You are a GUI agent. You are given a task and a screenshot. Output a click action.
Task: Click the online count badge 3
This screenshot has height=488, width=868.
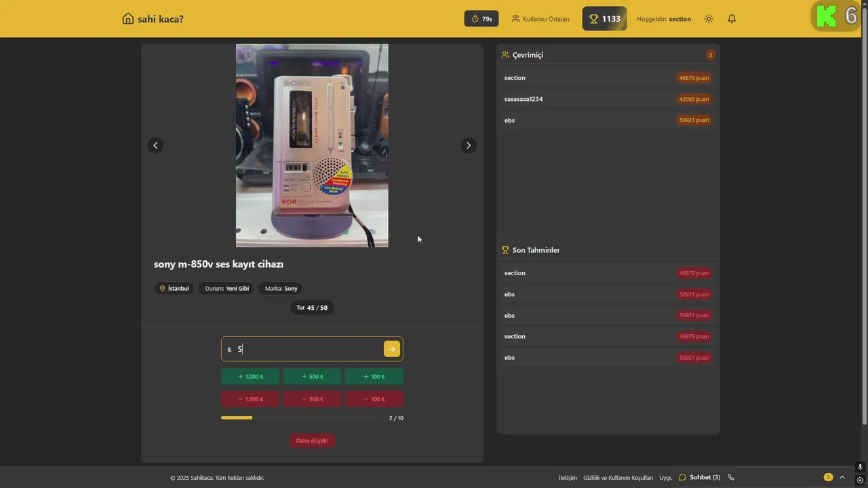click(x=710, y=55)
